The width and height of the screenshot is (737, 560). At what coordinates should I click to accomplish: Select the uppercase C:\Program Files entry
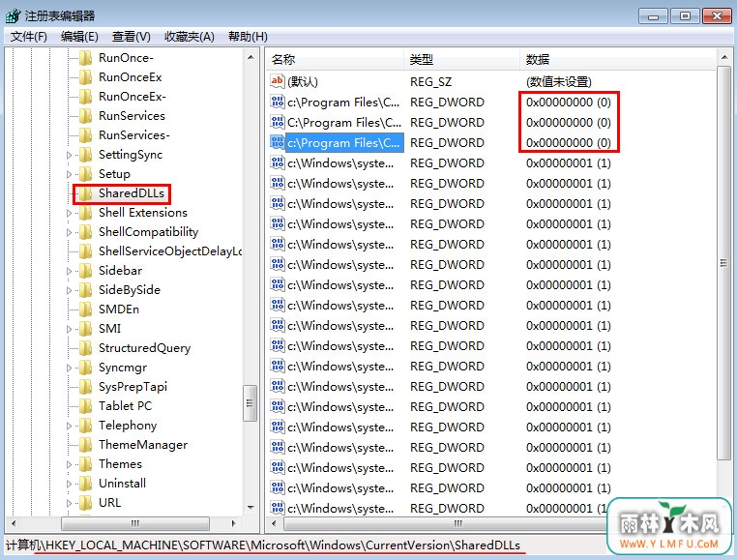click(x=344, y=123)
